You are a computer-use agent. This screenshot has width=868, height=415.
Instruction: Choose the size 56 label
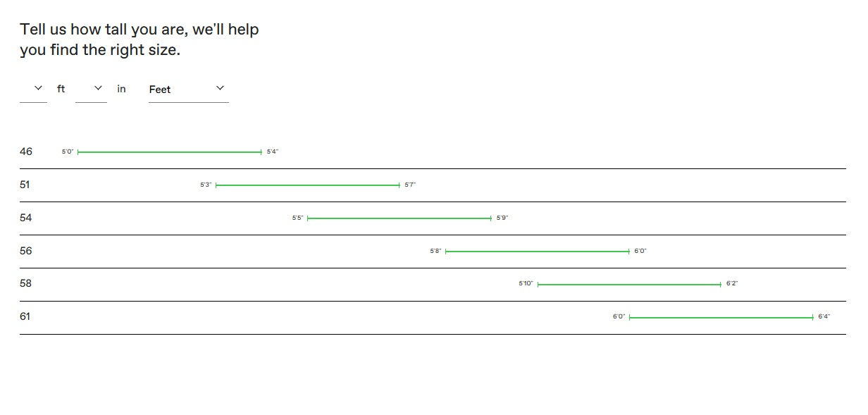26,251
